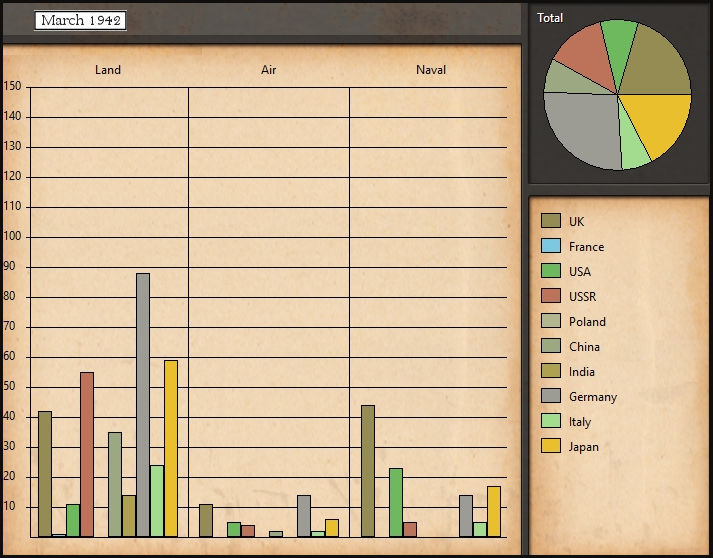Click the tallest gray Germany Land bar
Viewport: 713px width, 558px height.
pos(143,405)
